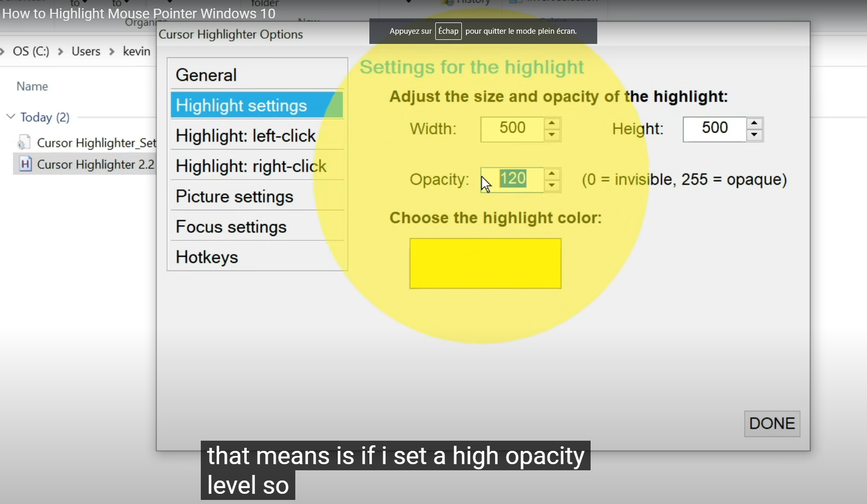Decrease Height with the down arrow
This screenshot has width=867, height=504.
[x=755, y=135]
